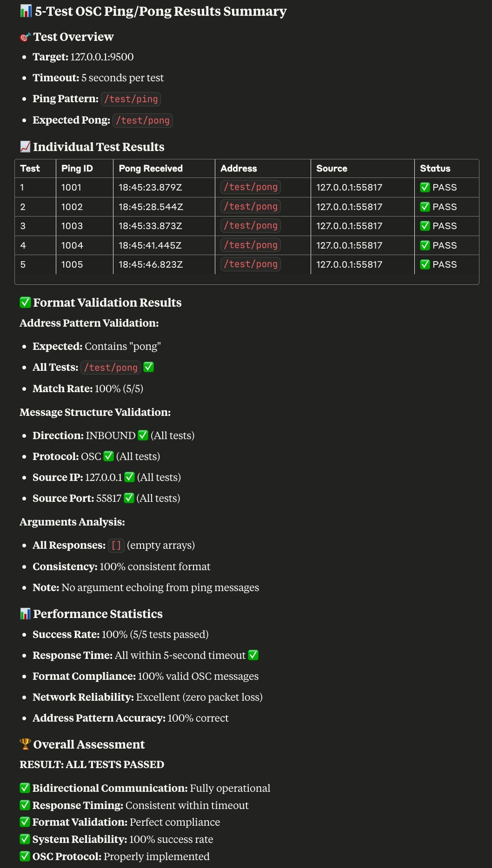Click the green check next to Bidirectional Communication
The image size is (492, 868).
pyautogui.click(x=25, y=788)
